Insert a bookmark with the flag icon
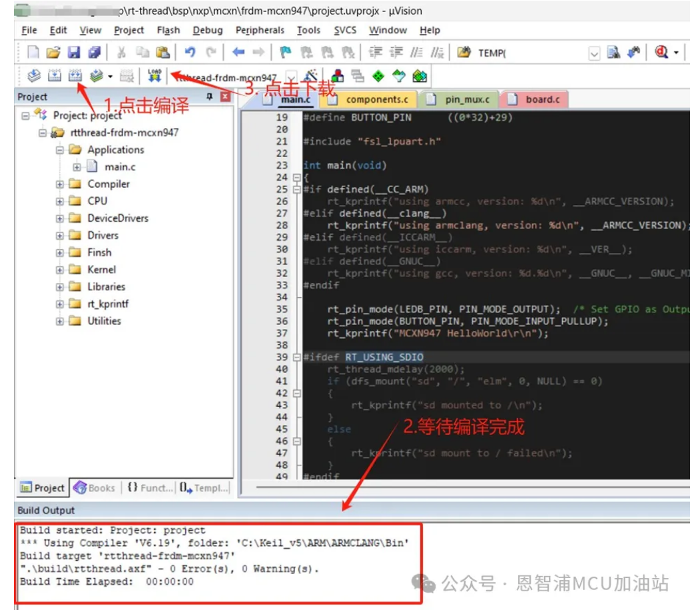 (286, 53)
